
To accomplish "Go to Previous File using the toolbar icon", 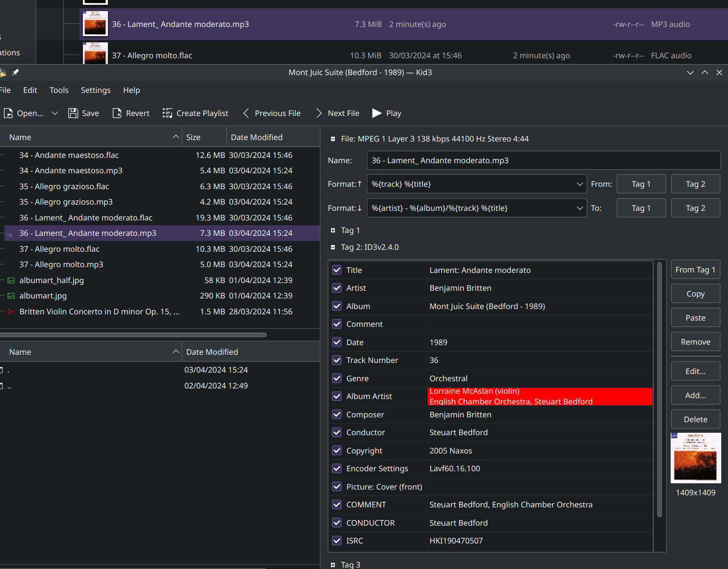I will tap(246, 113).
